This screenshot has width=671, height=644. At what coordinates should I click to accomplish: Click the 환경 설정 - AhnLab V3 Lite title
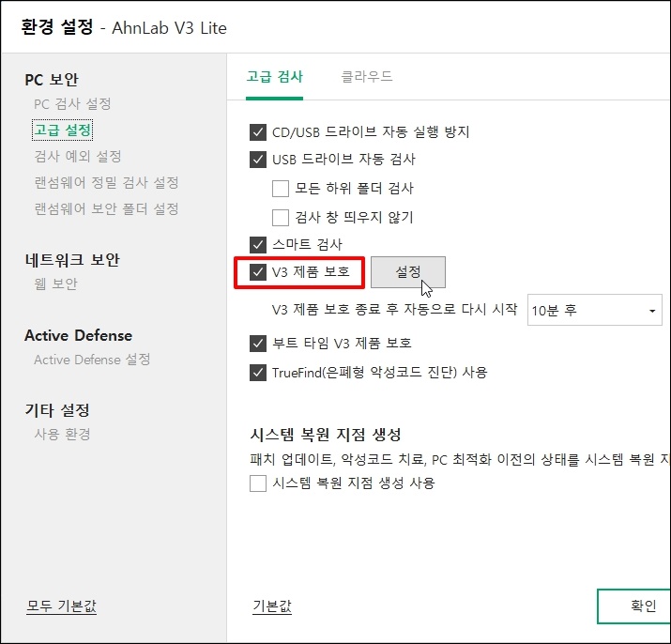[x=124, y=28]
